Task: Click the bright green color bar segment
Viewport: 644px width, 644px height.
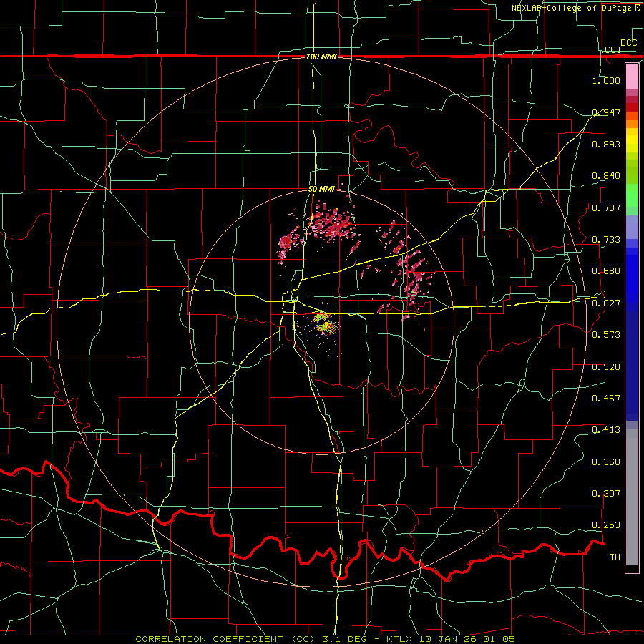Action: (632, 195)
